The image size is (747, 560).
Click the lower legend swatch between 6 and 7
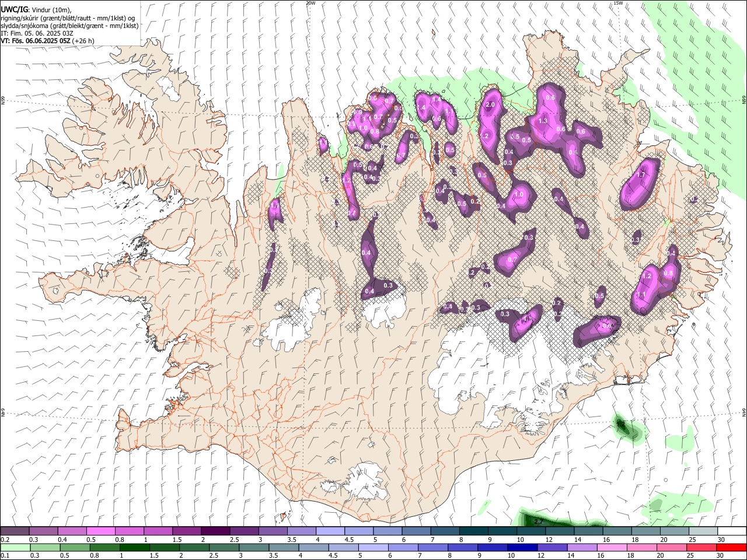pos(403,547)
